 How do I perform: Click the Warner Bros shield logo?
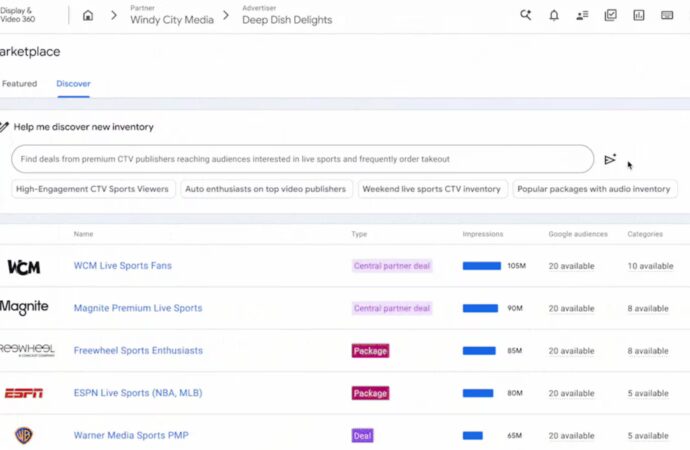coord(24,435)
